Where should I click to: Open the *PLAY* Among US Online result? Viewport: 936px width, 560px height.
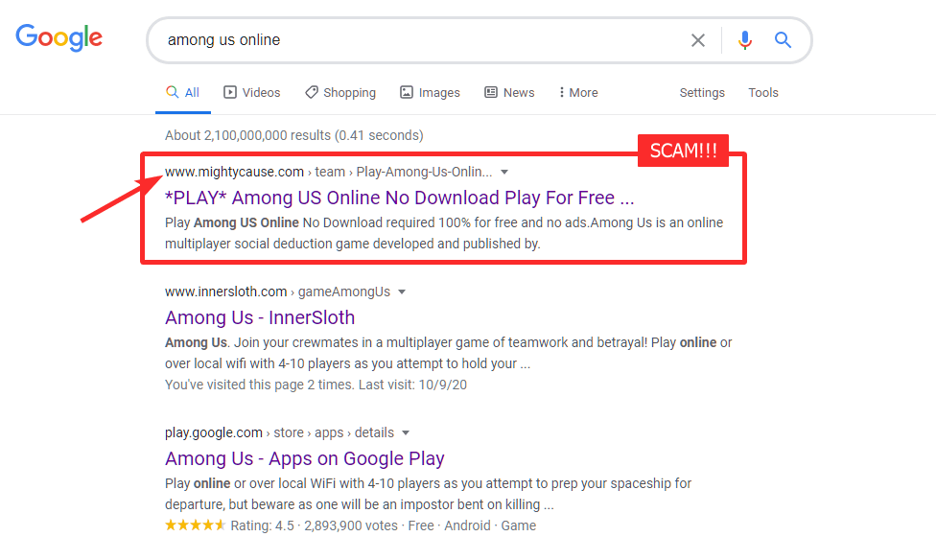point(399,198)
